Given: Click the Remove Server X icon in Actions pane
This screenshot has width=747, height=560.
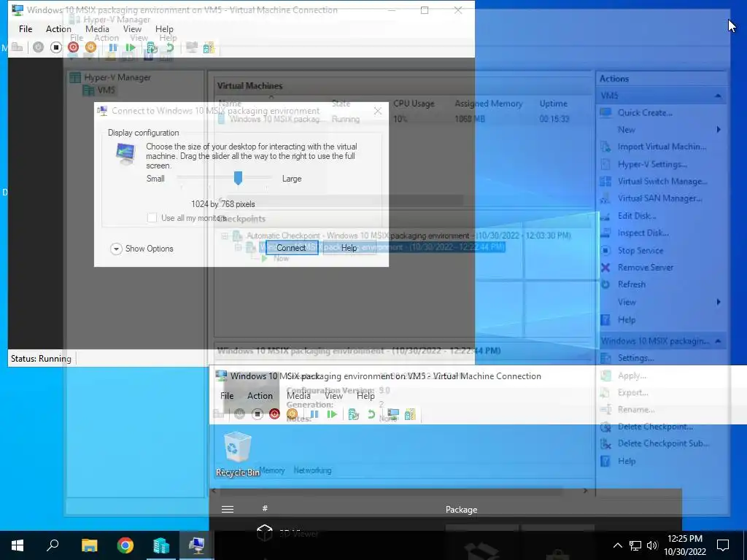Looking at the screenshot, I should tap(605, 267).
